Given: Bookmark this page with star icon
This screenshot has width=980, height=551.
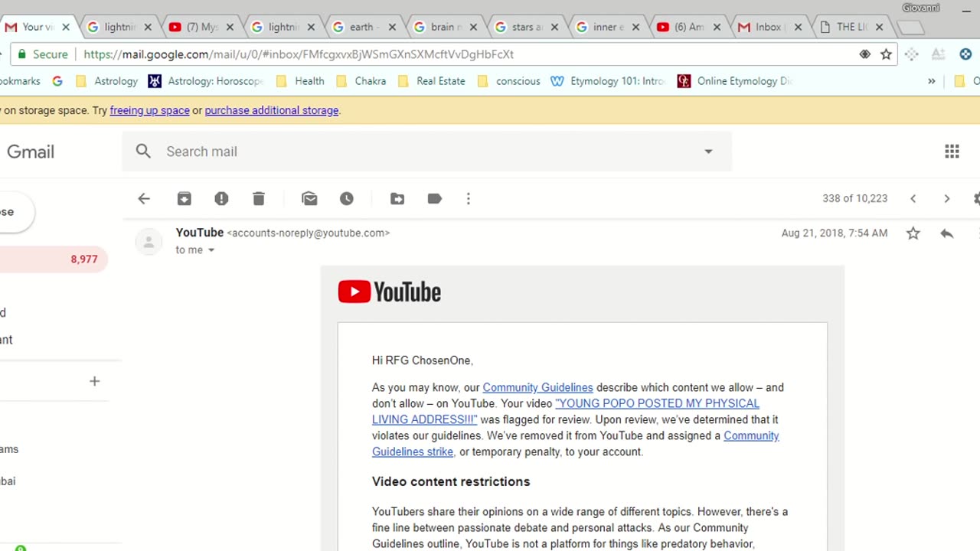Looking at the screenshot, I should tap(887, 54).
